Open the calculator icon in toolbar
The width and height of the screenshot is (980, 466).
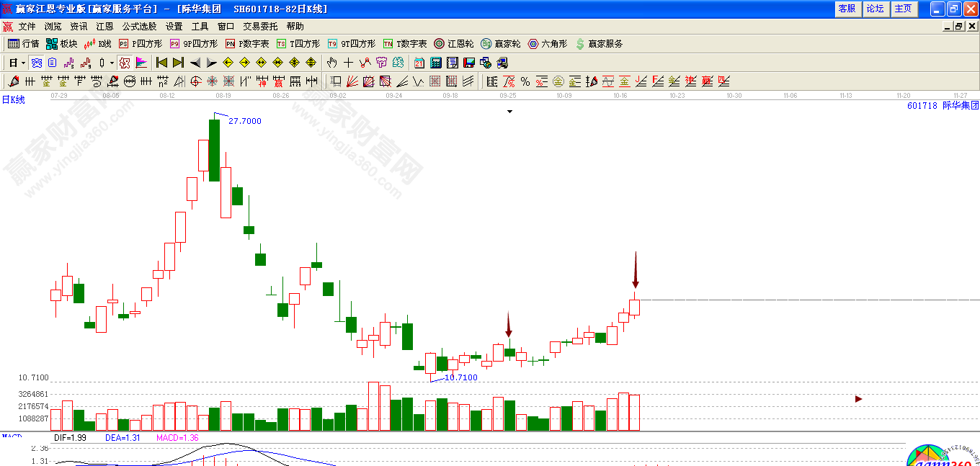(436, 63)
